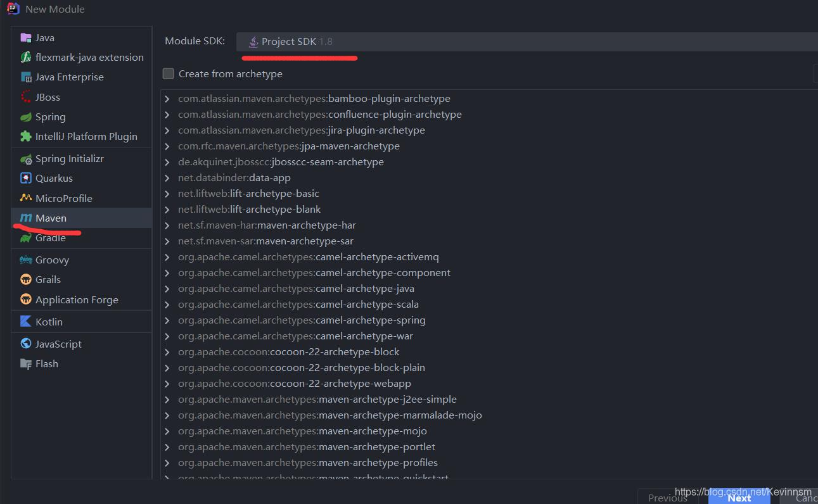Viewport: 818px width, 504px height.
Task: Select camel-archetype-java archetype
Action: [296, 289]
